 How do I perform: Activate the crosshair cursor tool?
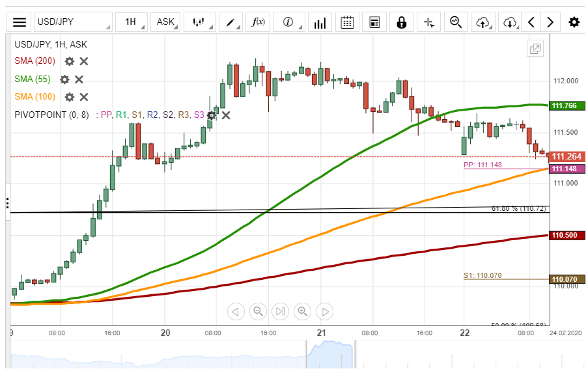coord(428,22)
